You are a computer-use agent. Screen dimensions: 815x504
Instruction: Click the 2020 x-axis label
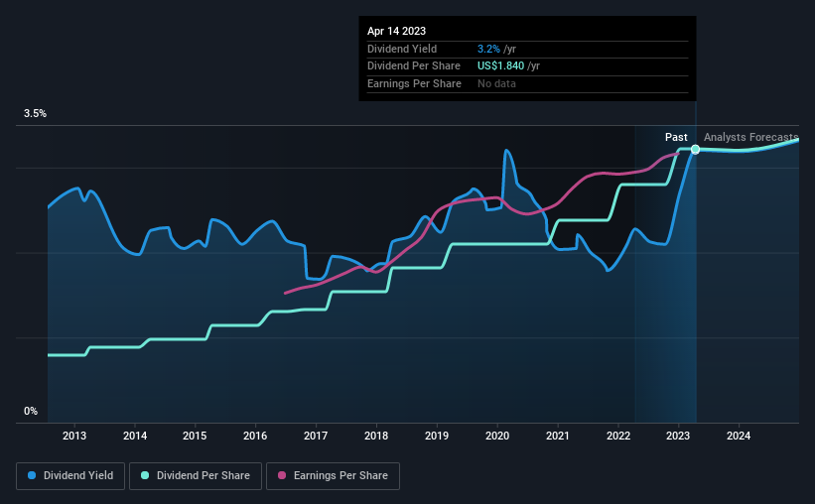click(497, 436)
